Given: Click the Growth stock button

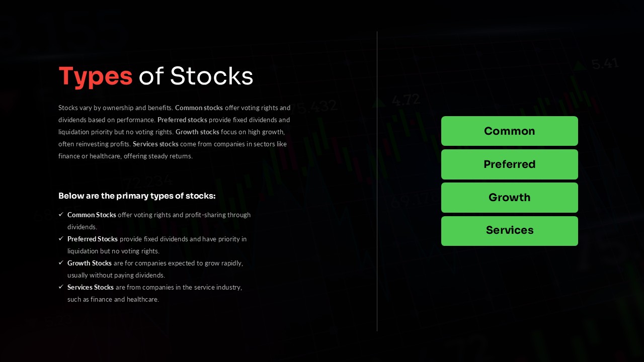Looking at the screenshot, I should pyautogui.click(x=510, y=198).
